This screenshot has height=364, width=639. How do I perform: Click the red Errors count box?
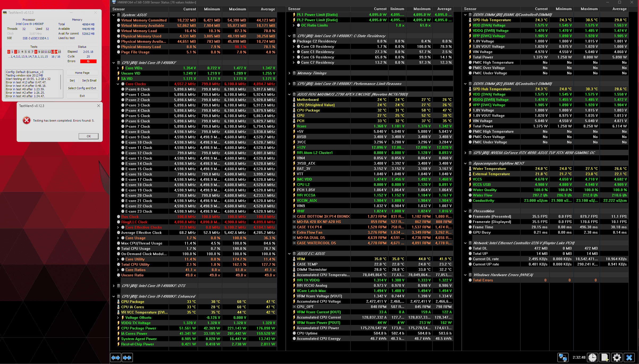[x=88, y=61]
